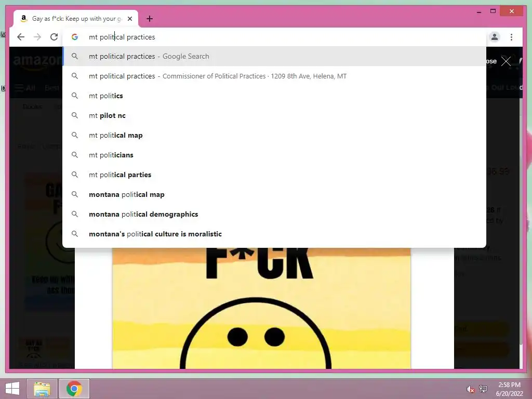Minimize the Chrome window
This screenshot has width=532, height=399.
coord(478,11)
